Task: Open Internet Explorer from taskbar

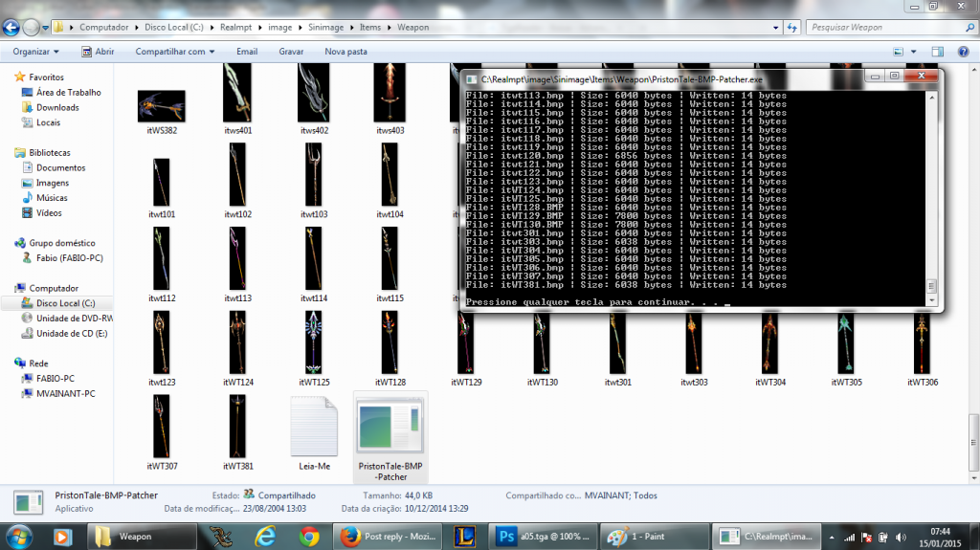Action: coord(265,537)
